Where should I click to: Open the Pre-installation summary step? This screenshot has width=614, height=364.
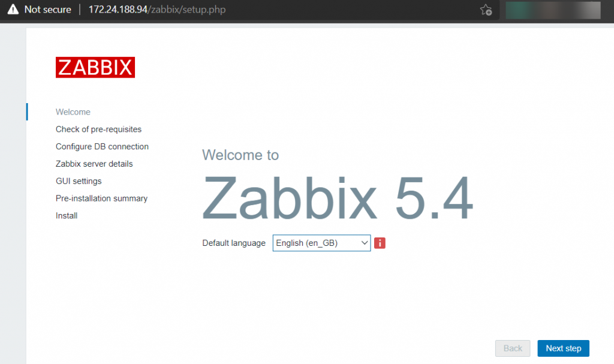tap(101, 198)
